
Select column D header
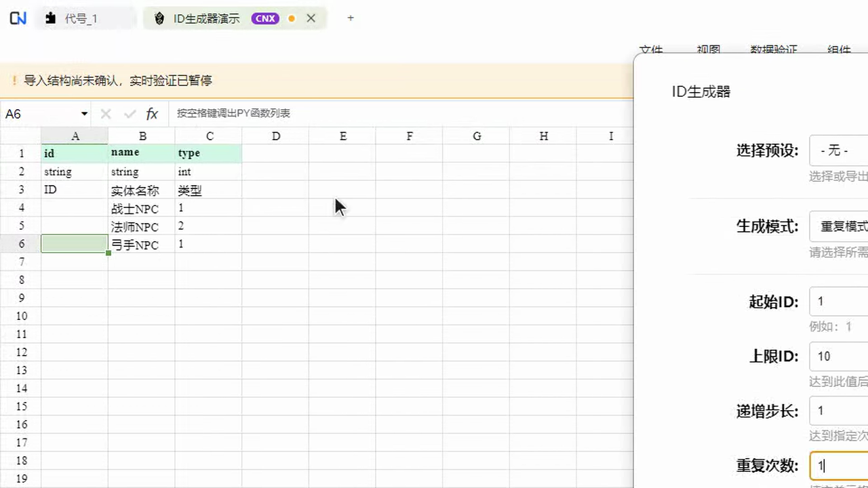point(276,136)
